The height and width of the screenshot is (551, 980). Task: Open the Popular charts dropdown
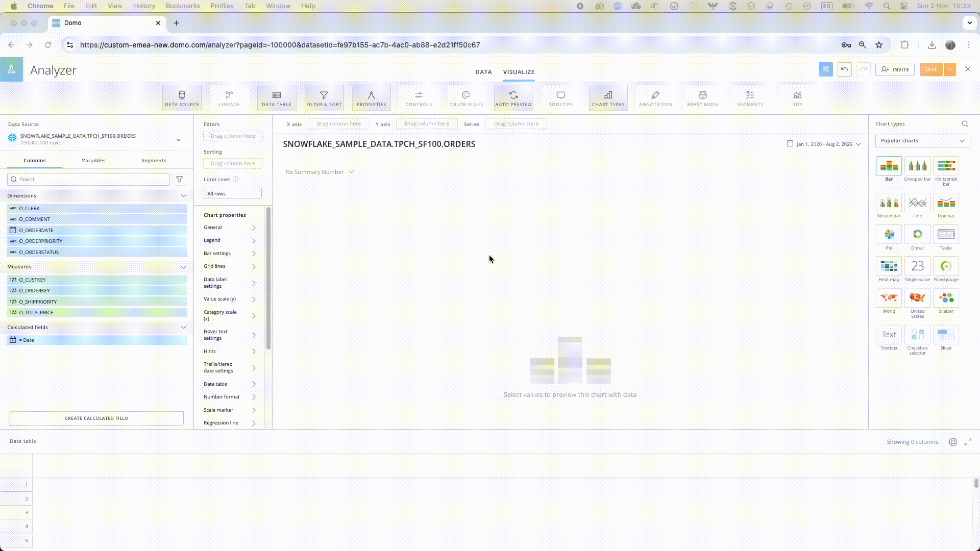pos(922,141)
